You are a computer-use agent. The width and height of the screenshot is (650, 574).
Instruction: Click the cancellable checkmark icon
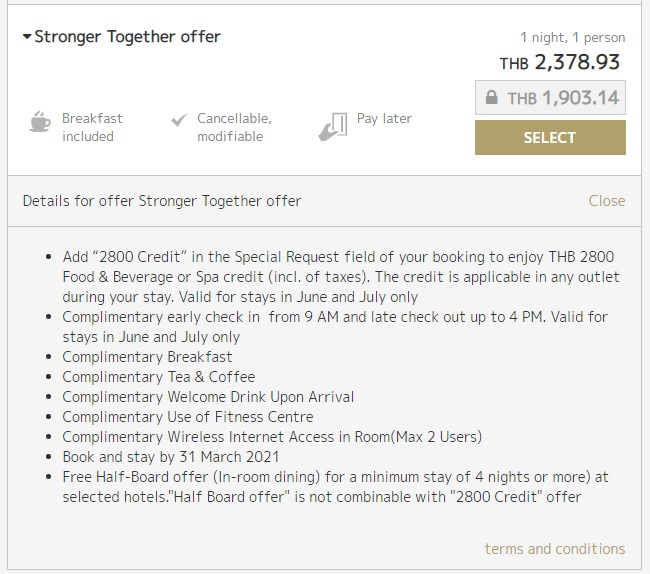(179, 120)
